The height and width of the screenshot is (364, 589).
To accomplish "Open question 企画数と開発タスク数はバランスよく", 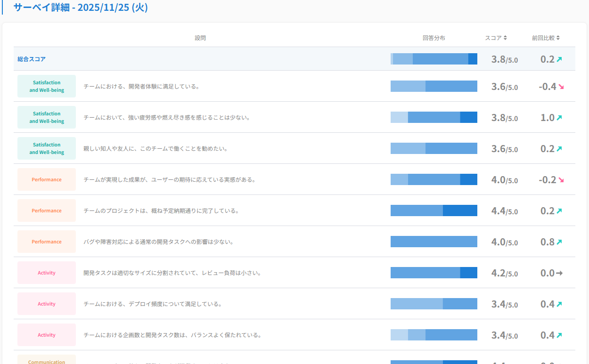I will (172, 335).
